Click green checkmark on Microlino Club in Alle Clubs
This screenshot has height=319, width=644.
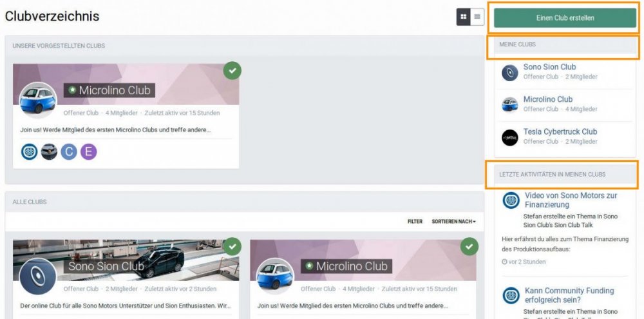click(x=469, y=246)
